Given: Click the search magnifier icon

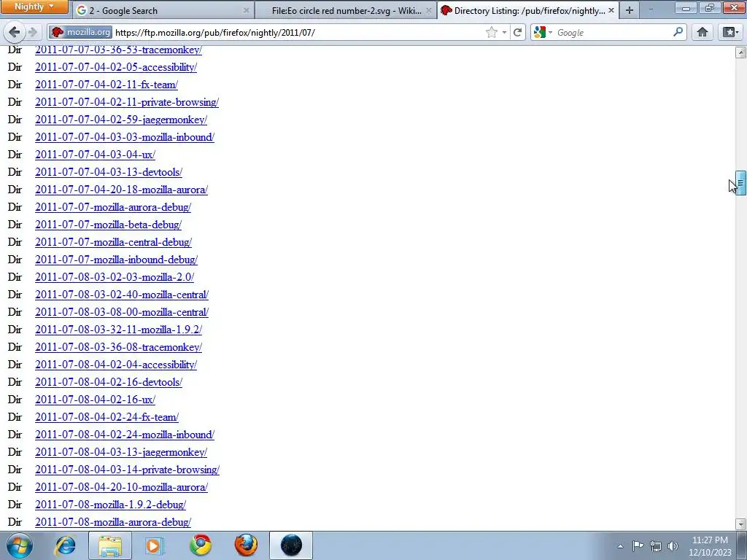Looking at the screenshot, I should pyautogui.click(x=678, y=32).
